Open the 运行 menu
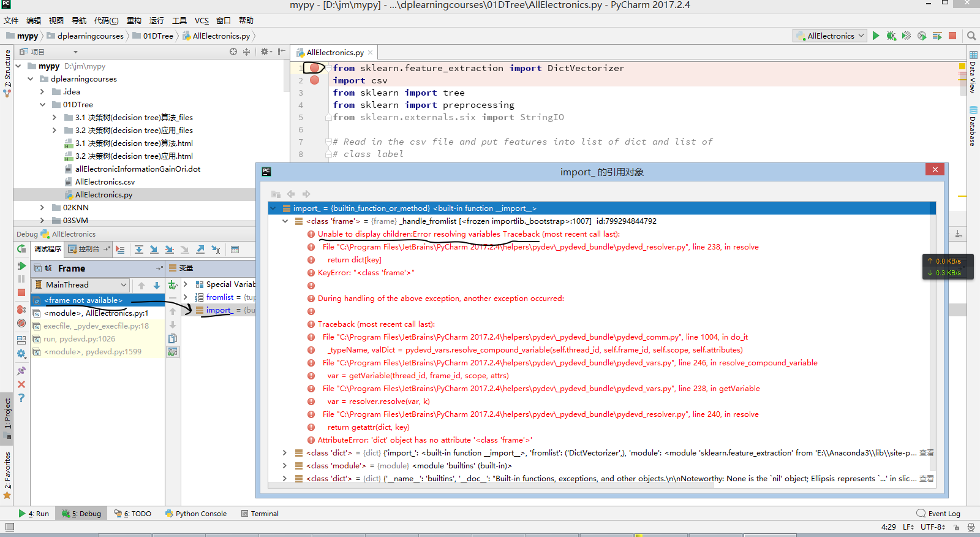Screen dimensions: 980x537 pos(157,20)
